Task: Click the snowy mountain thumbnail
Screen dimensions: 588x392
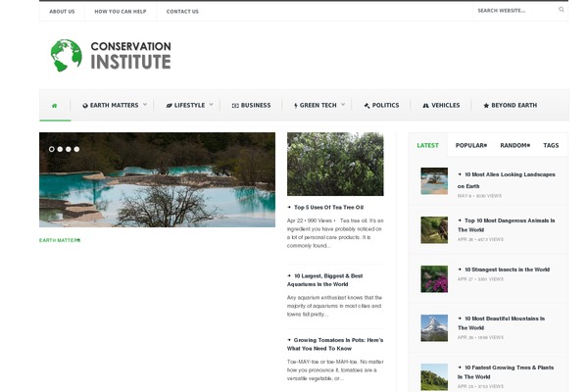Action: [x=434, y=328]
